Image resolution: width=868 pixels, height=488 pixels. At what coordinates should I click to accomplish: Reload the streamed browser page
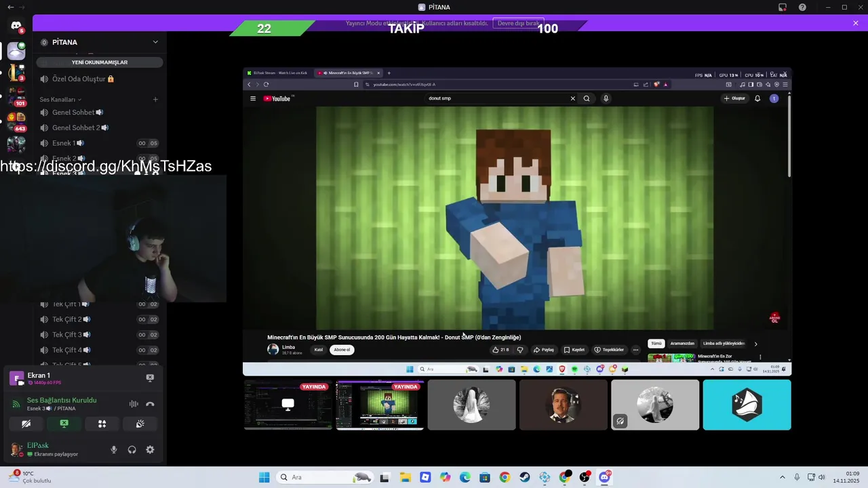tap(266, 85)
